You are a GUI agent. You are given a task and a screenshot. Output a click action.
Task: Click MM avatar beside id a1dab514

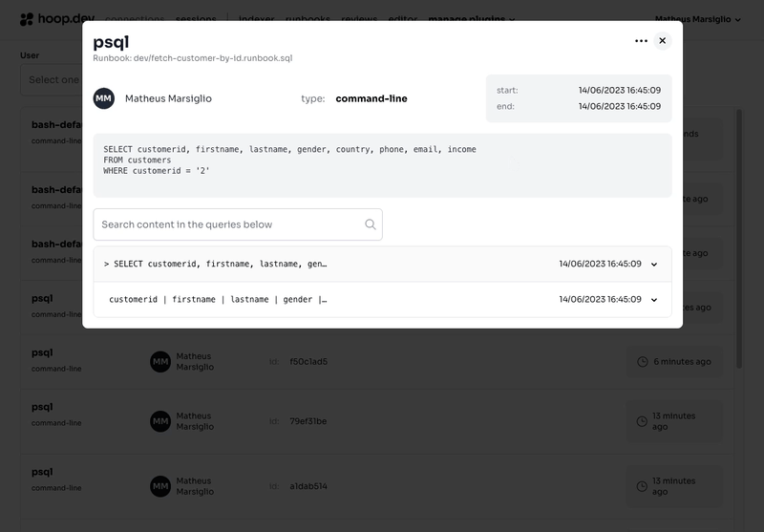click(x=160, y=486)
